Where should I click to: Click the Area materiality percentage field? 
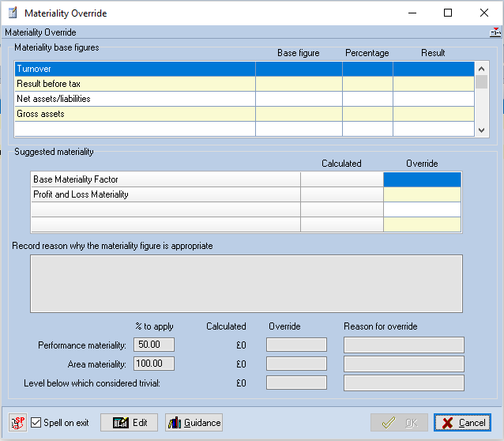click(x=154, y=364)
